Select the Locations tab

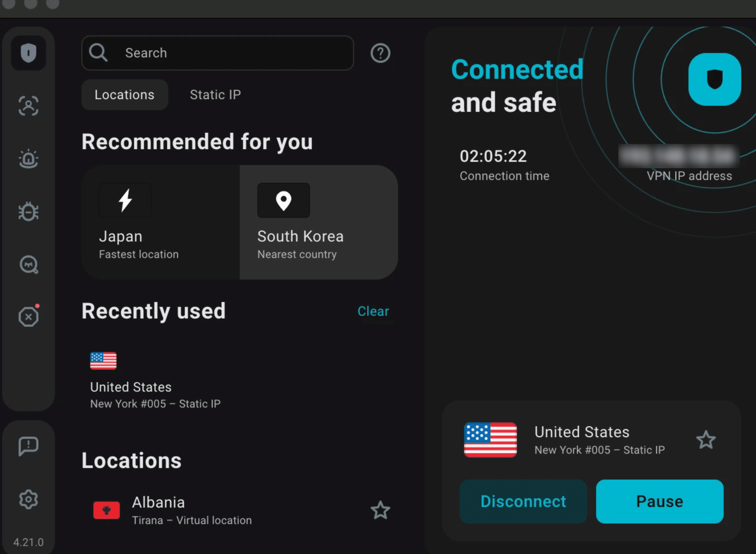tap(124, 95)
